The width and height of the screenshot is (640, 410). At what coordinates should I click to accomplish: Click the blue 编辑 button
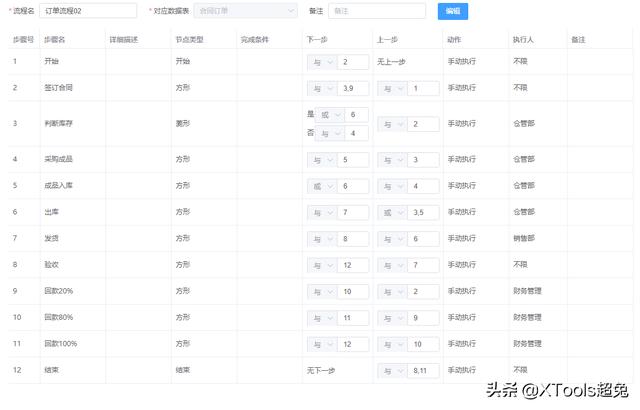click(x=453, y=11)
